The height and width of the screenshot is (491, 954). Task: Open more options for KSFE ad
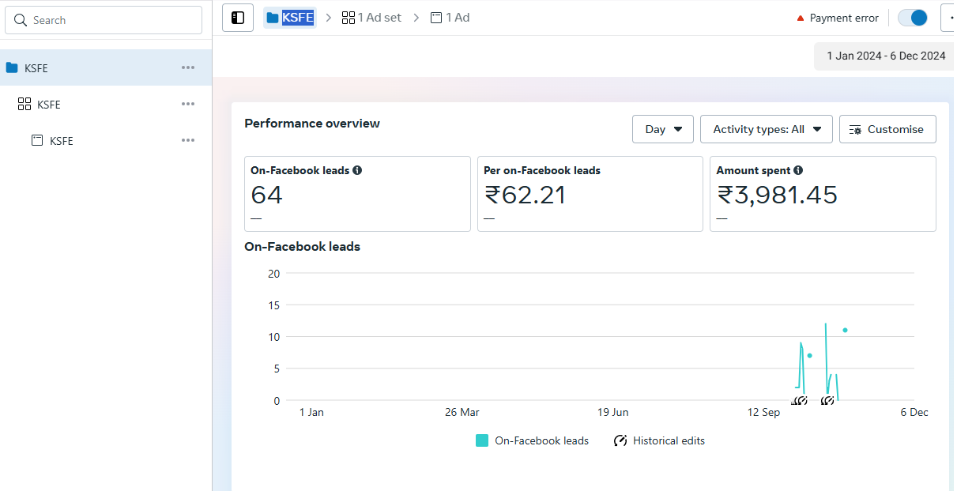pos(188,141)
